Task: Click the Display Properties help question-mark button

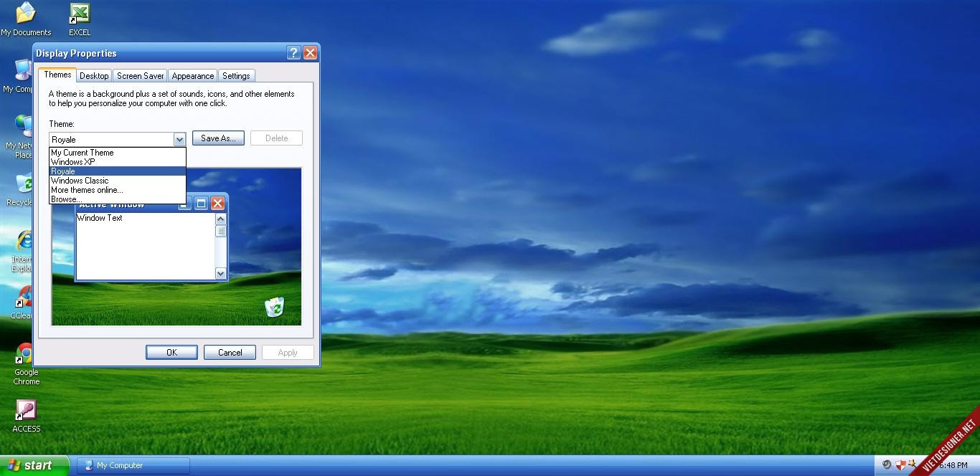Action: tap(293, 52)
